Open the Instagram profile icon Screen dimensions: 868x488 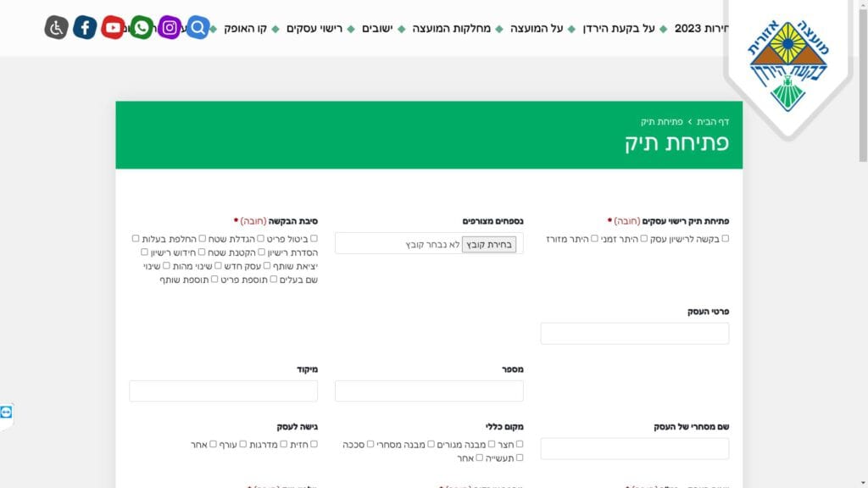point(170,28)
